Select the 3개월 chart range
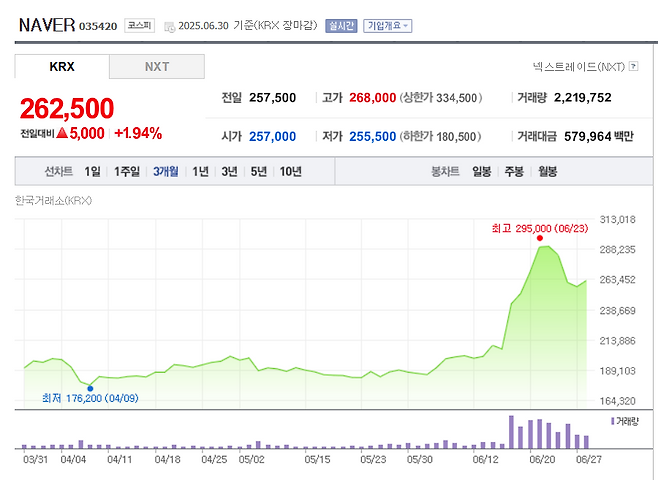 (166, 171)
